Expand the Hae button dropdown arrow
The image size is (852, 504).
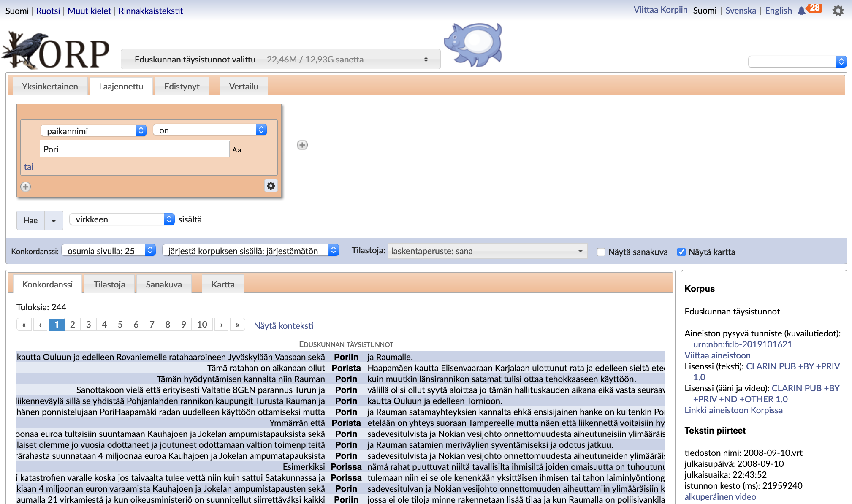[54, 220]
